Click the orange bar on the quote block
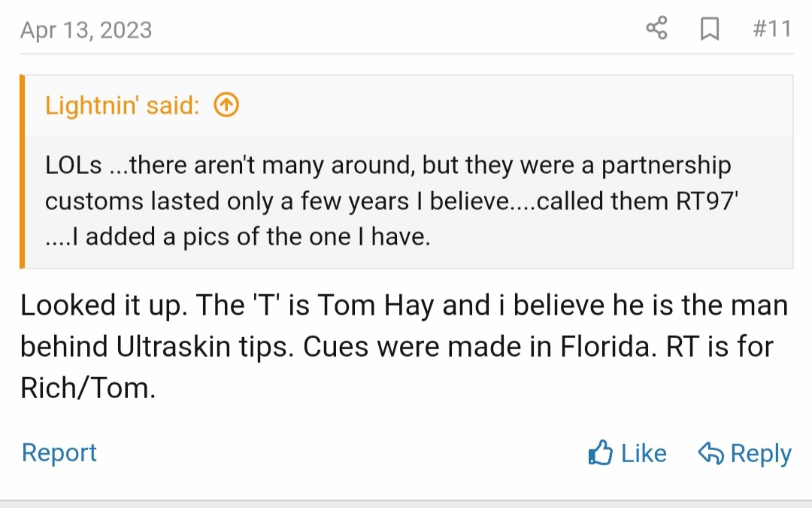The width and height of the screenshot is (812, 508). [x=23, y=172]
